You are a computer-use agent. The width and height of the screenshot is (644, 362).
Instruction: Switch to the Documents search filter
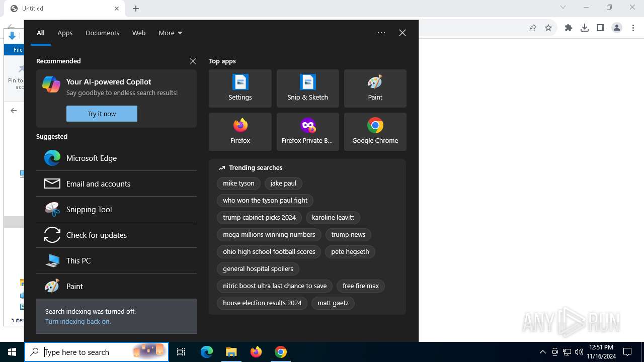click(102, 33)
